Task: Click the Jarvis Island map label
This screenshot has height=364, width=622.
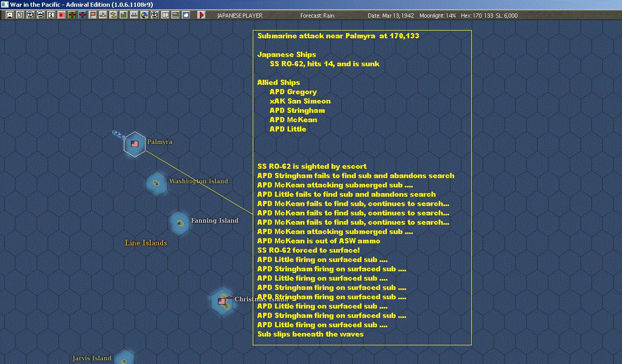Action: [92, 358]
